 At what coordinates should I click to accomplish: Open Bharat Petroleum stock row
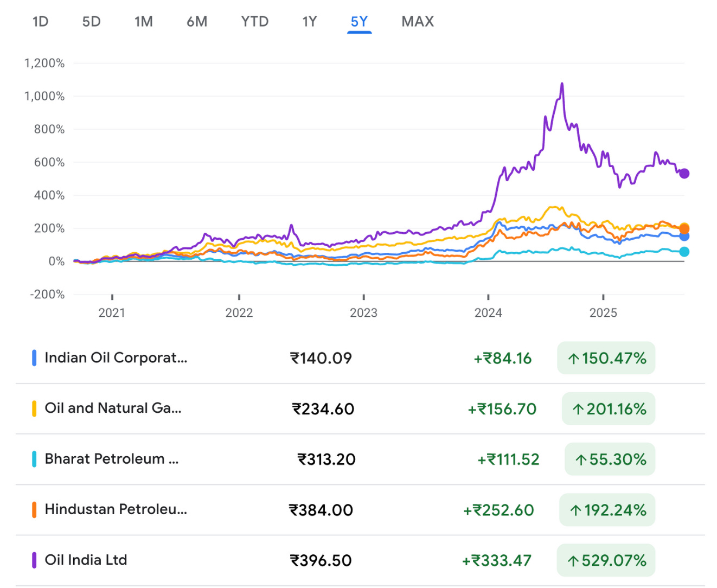click(360, 459)
